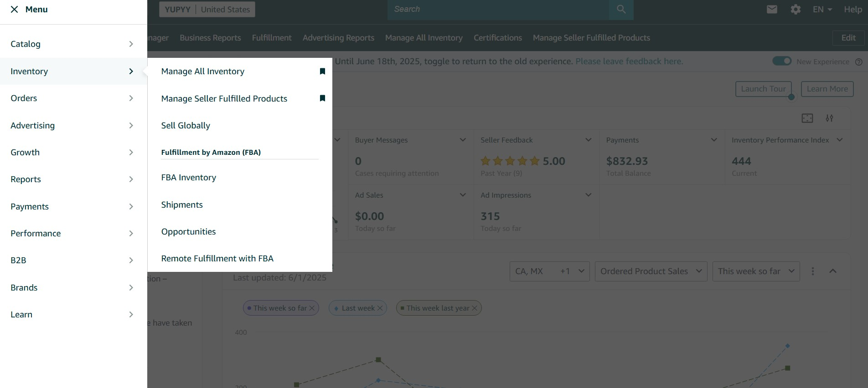Select Reports in the side menu

[73, 179]
